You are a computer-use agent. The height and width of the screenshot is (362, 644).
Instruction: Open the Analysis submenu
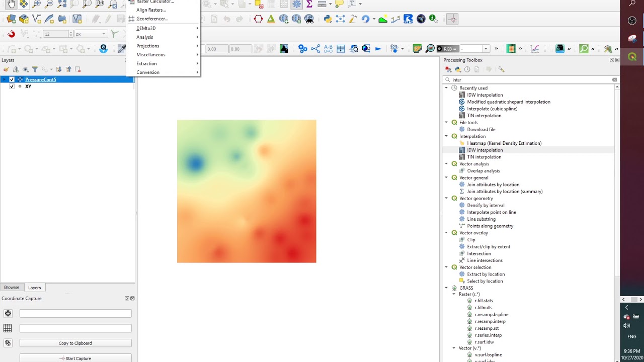pyautogui.click(x=164, y=37)
